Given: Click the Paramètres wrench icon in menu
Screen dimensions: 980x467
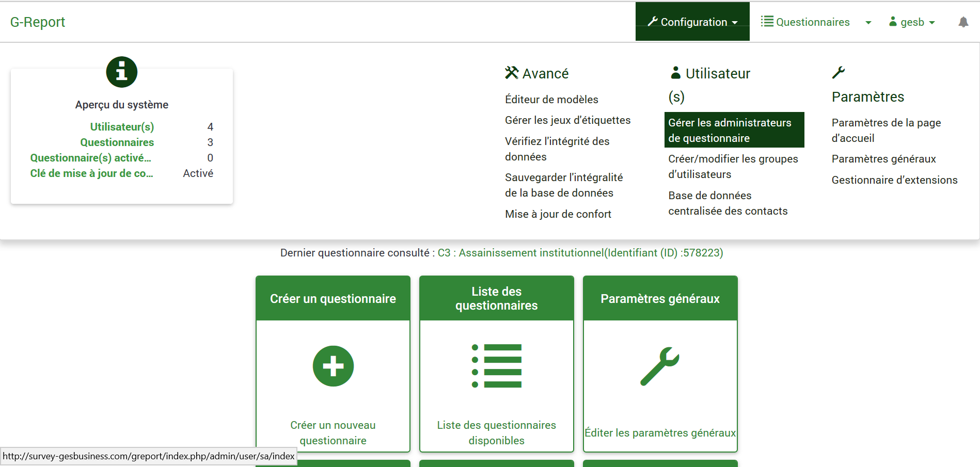Looking at the screenshot, I should [839, 73].
